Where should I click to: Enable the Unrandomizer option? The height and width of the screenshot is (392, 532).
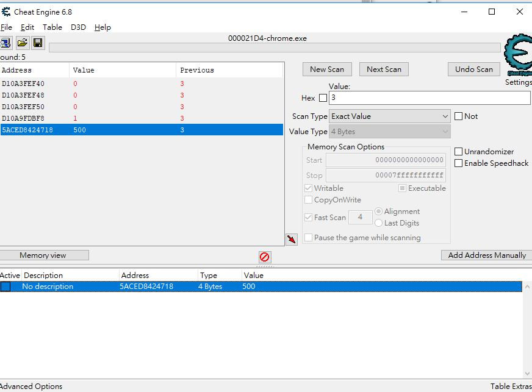tap(458, 152)
